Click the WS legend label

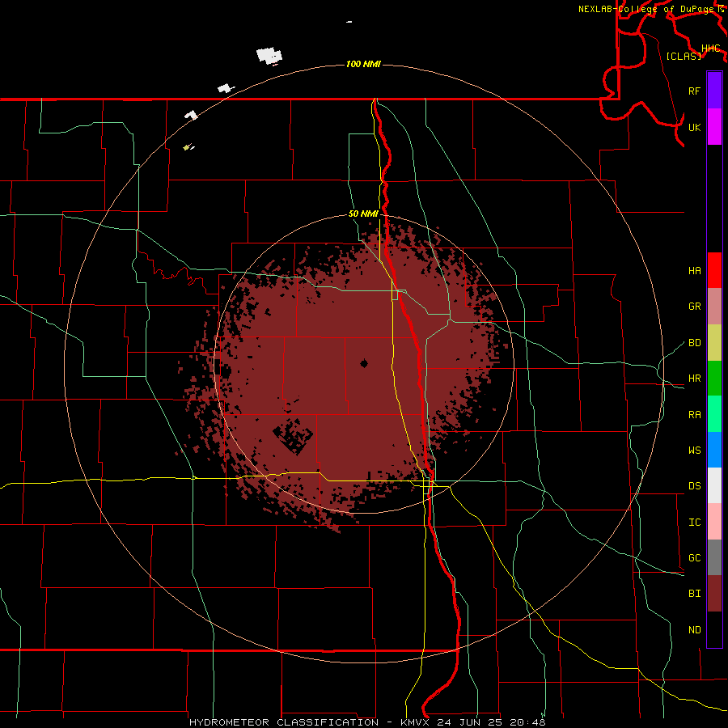point(694,451)
